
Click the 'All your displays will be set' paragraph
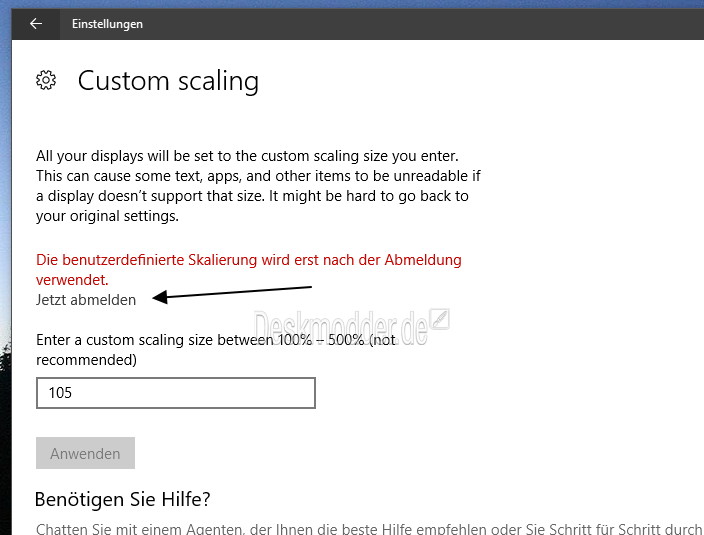pos(258,186)
